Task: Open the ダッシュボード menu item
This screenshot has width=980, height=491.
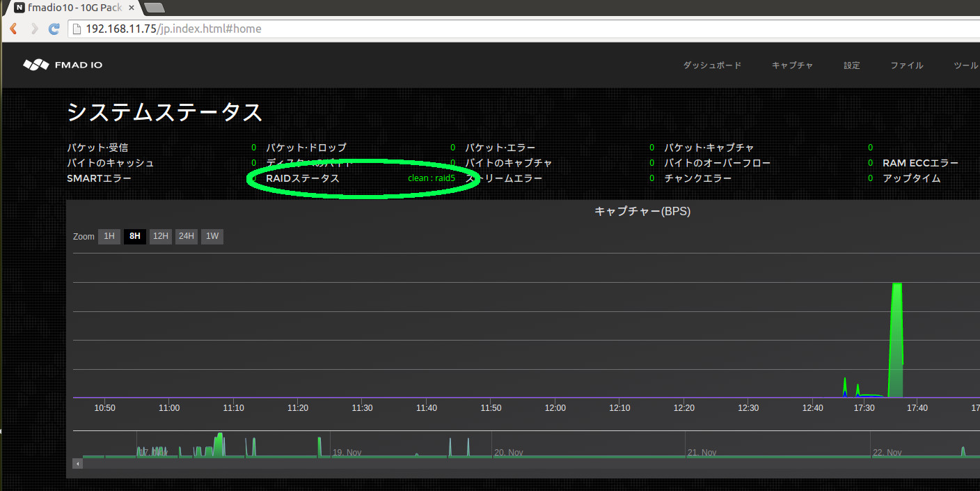Action: (x=712, y=65)
